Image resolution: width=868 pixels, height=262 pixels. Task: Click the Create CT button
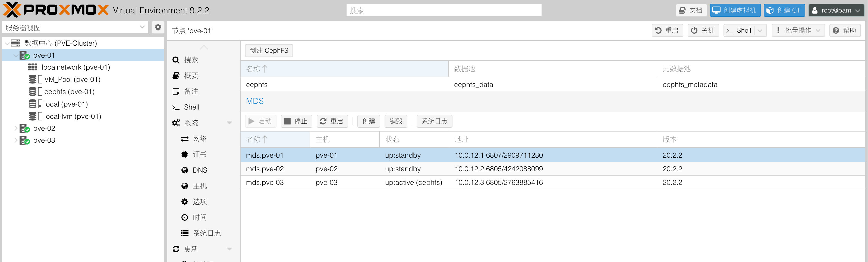[x=784, y=10]
